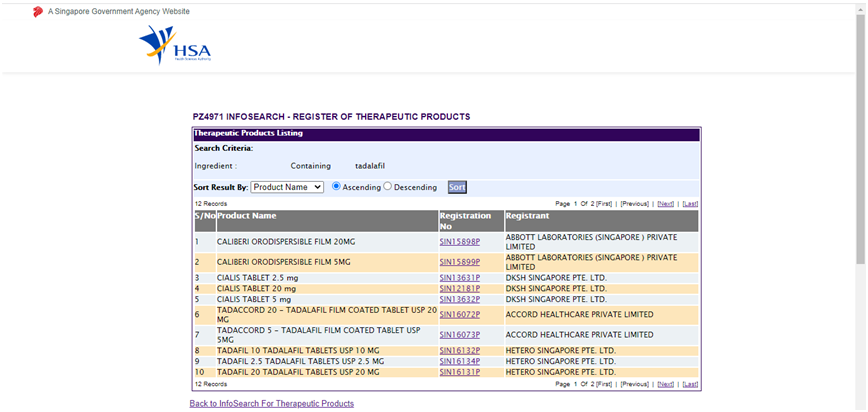Click the [First] text in bottom pagination
The height and width of the screenshot is (412, 868).
[603, 384]
